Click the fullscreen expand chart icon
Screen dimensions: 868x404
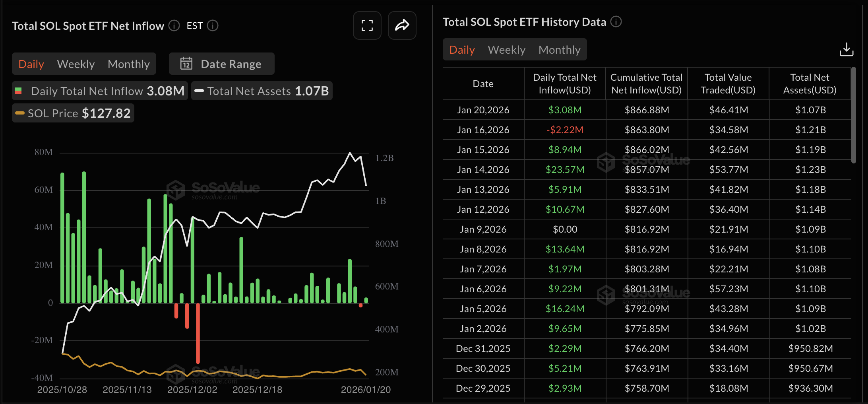367,26
